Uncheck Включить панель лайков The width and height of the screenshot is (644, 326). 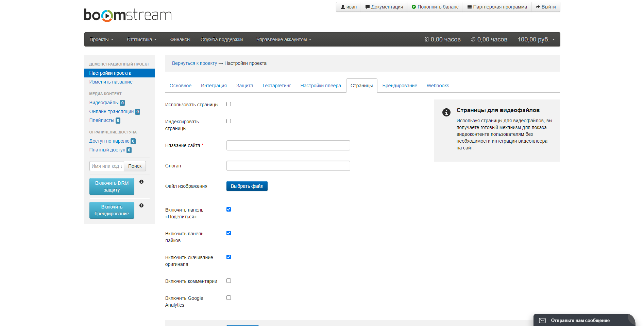229,233
